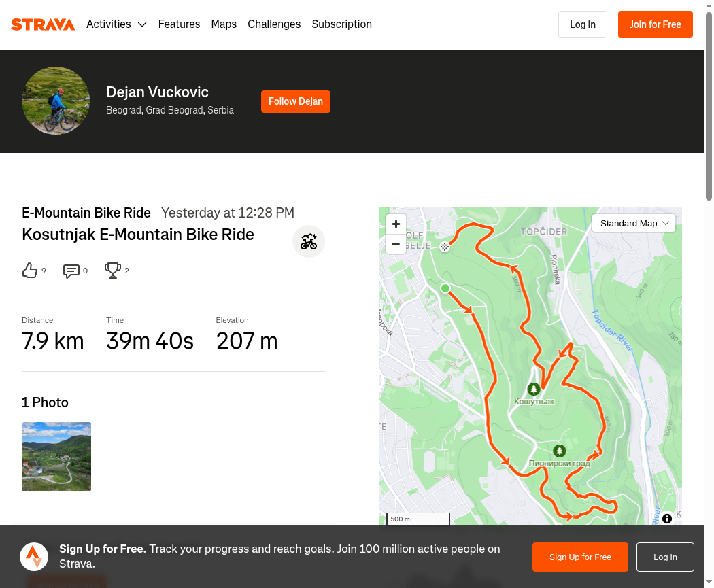
Task: Click the checkered route finish marker
Action: point(444,247)
